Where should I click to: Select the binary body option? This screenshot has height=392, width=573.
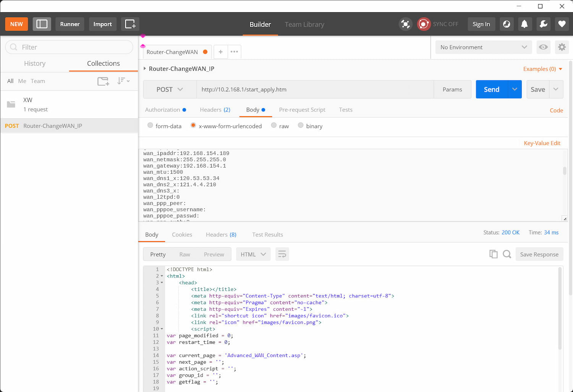coord(301,126)
